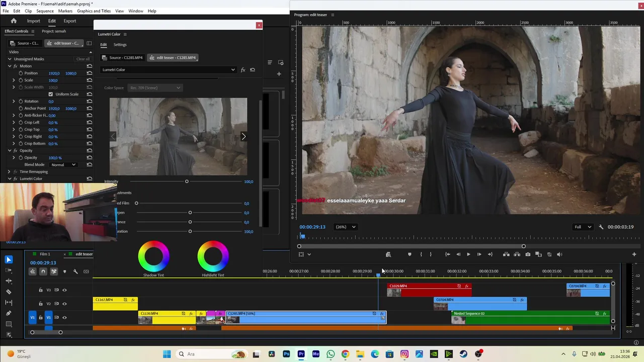This screenshot has width=644, height=362.
Task: Open WhatsApp from the taskbar
Action: [x=331, y=354]
